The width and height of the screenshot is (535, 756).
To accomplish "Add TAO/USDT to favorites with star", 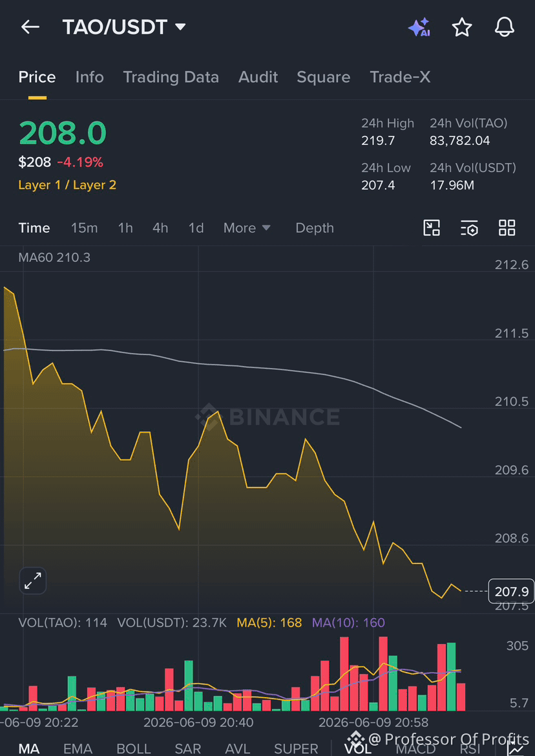I will click(x=462, y=27).
